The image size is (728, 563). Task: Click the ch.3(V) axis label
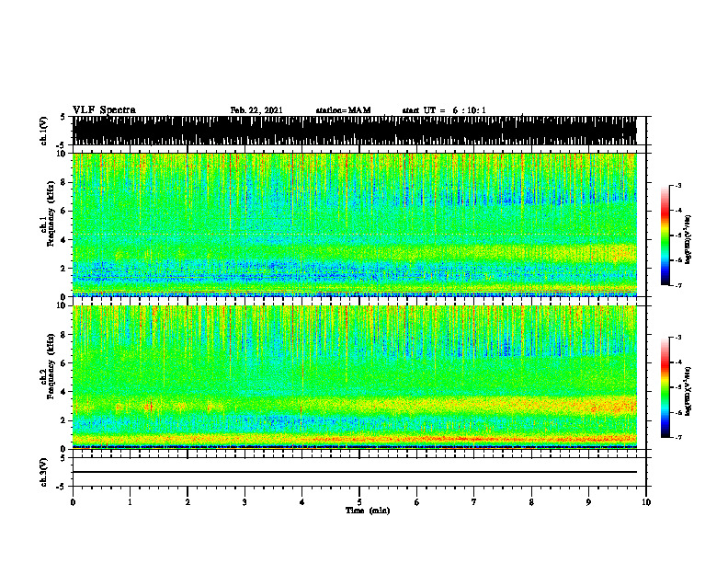point(43,472)
